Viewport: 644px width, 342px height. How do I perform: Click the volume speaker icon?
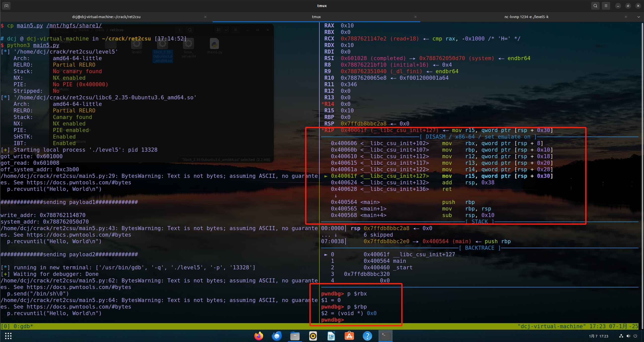[628, 336]
